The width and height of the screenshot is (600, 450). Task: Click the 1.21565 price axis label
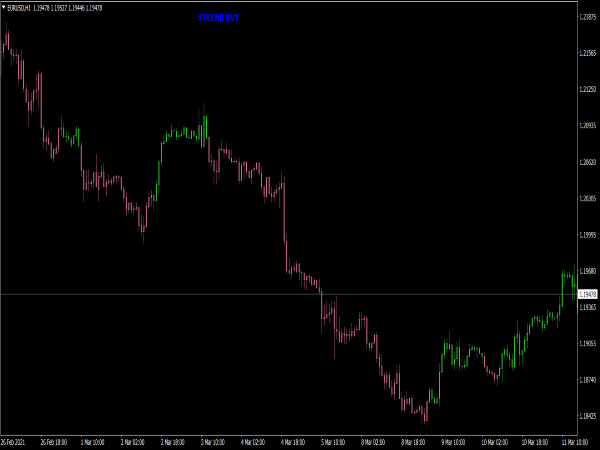(588, 53)
